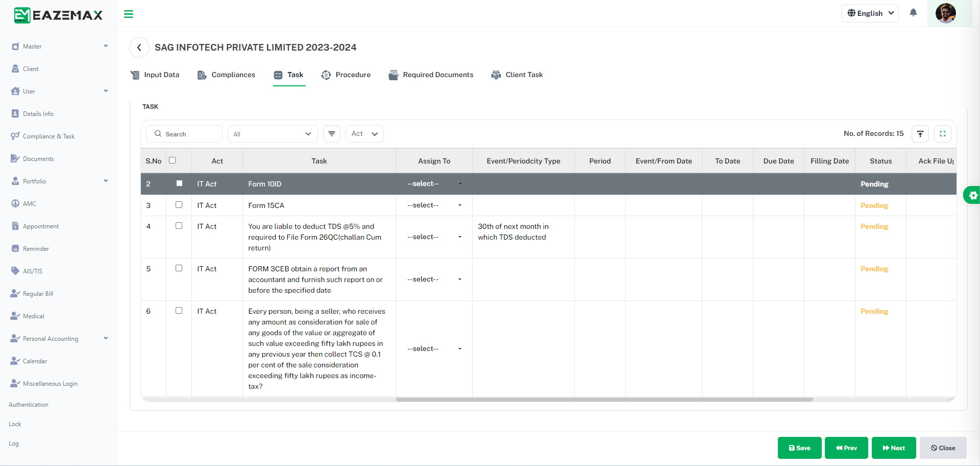
Task: Click the Calendar sidebar icon
Action: (x=15, y=361)
